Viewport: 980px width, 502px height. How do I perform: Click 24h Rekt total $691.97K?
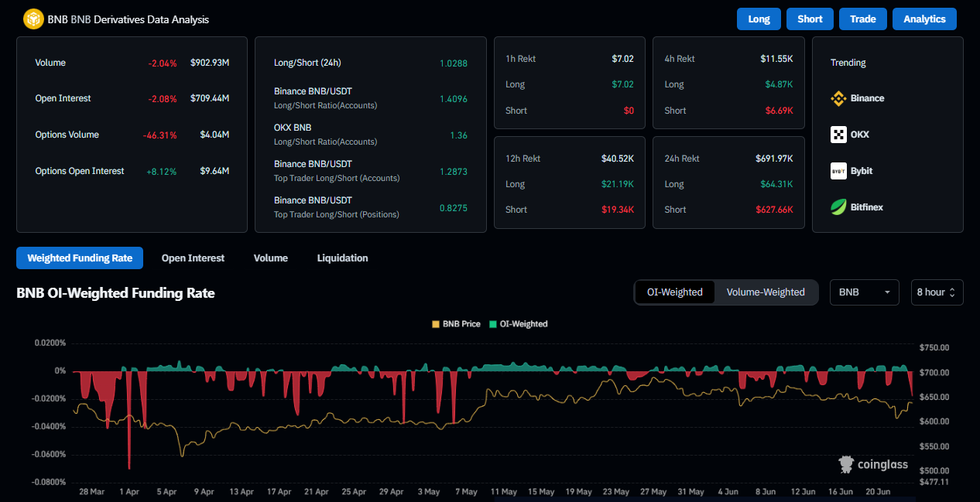774,159
